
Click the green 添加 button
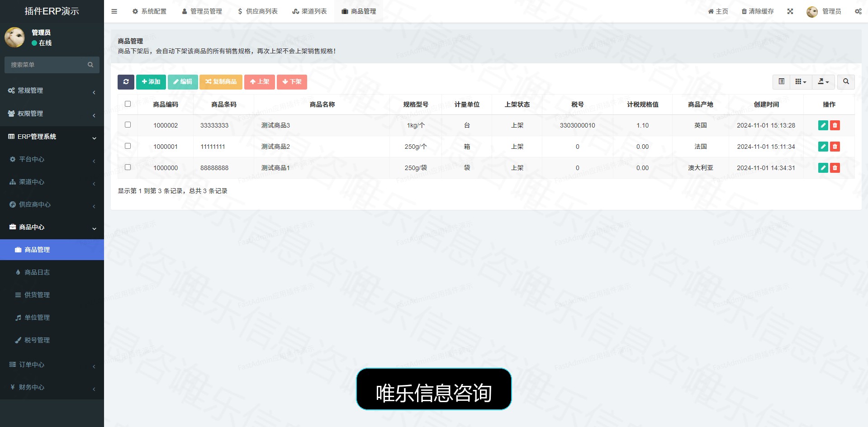[x=151, y=82]
